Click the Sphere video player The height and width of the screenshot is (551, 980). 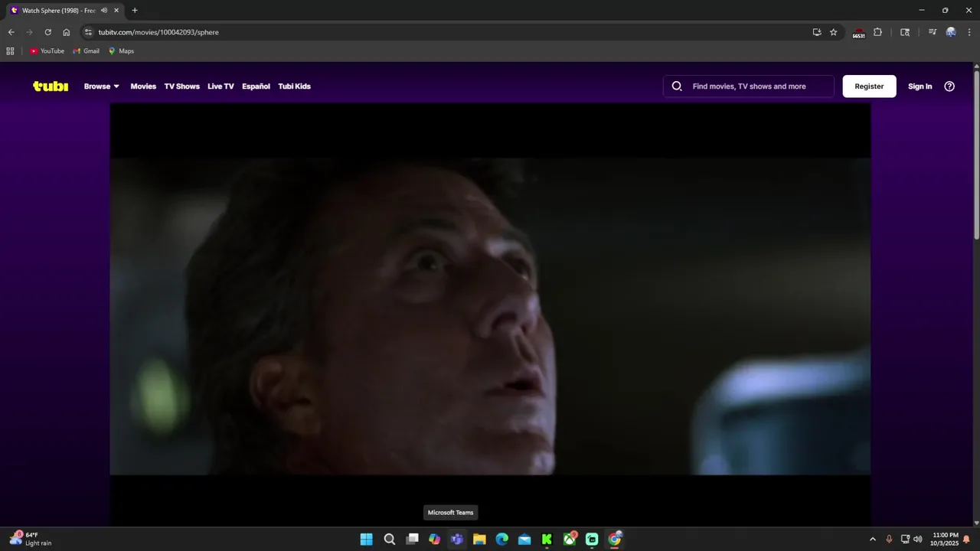(490, 315)
